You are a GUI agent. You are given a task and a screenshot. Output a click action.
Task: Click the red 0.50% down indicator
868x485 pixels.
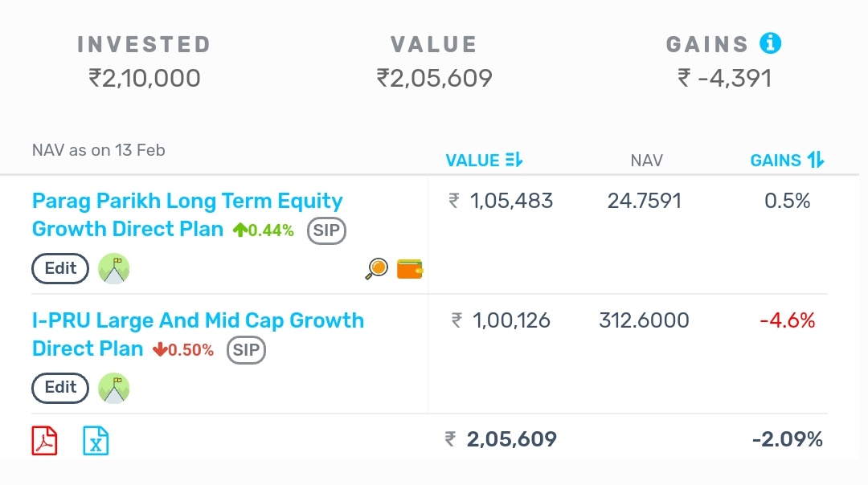click(183, 351)
